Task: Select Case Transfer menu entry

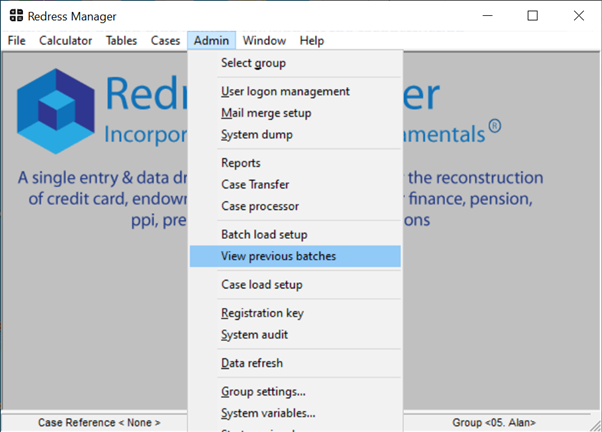Action: 295,184
